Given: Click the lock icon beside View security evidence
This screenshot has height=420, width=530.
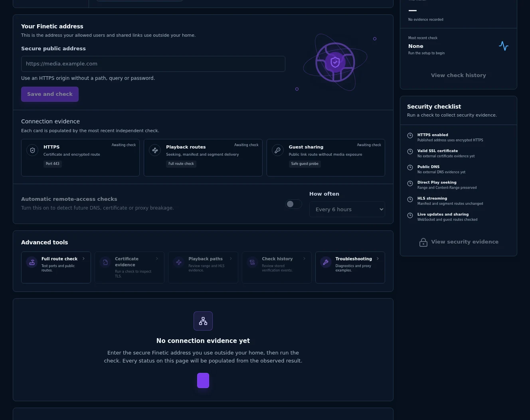Looking at the screenshot, I should 423,242.
